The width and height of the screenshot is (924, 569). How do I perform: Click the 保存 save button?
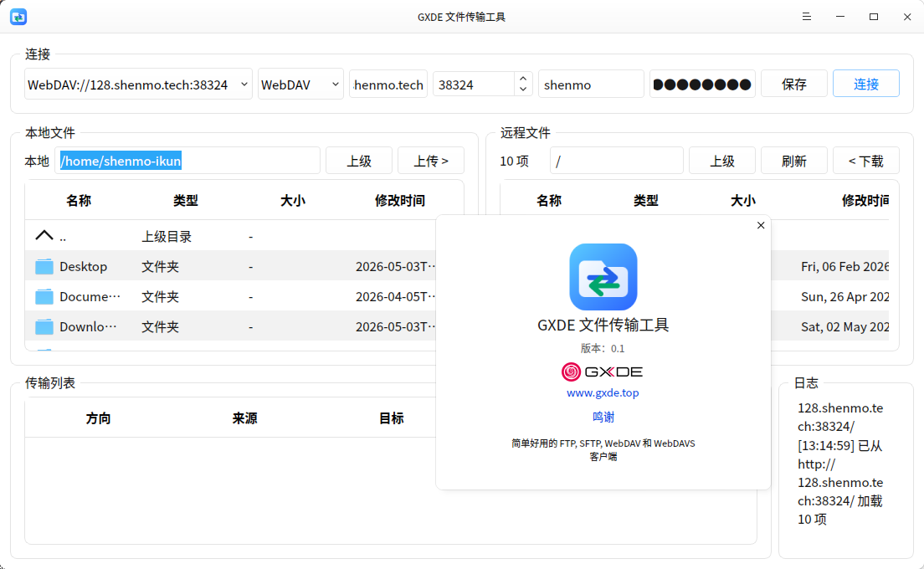794,85
